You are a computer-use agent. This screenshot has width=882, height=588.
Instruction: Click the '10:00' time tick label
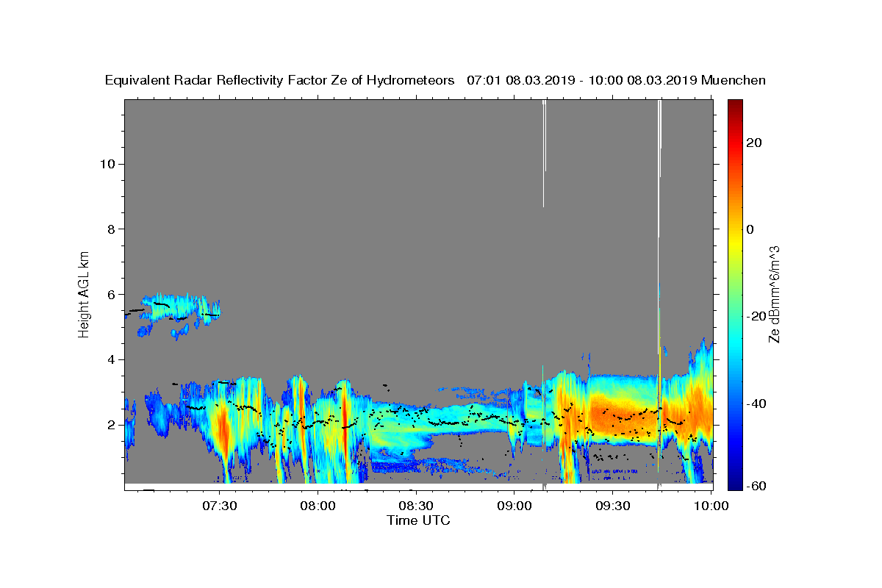(711, 506)
